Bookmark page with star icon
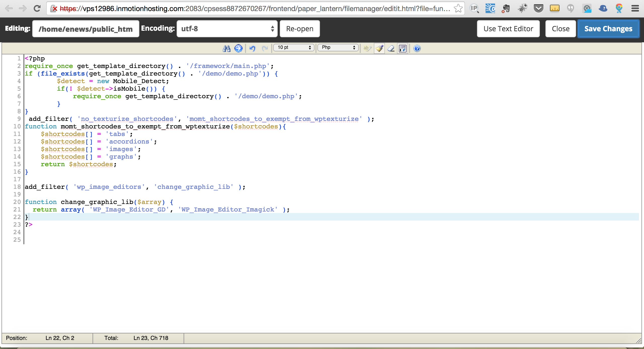This screenshot has width=644, height=349. [458, 9]
